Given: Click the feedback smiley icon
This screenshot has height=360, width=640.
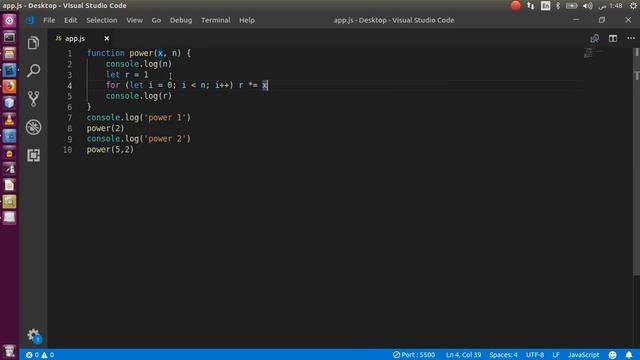Looking at the screenshot, I should pyautogui.click(x=612, y=355).
